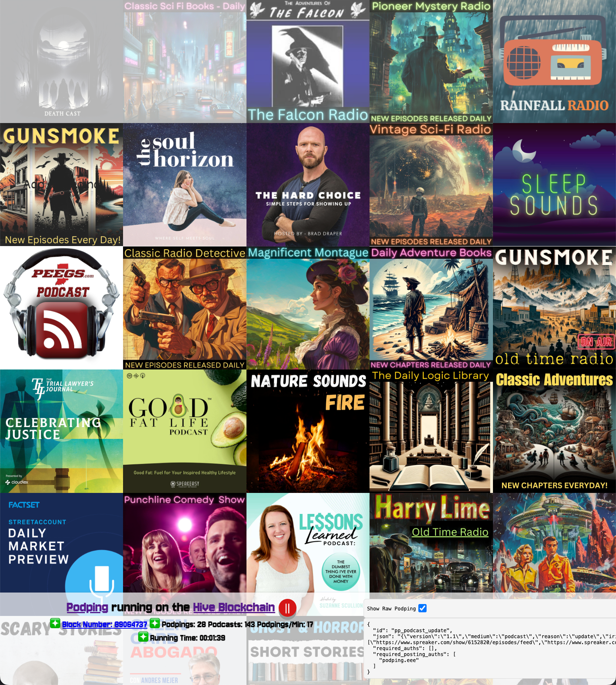The width and height of the screenshot is (616, 685).
Task: Open Gunsmoke old time radio artwork
Action: point(554,308)
